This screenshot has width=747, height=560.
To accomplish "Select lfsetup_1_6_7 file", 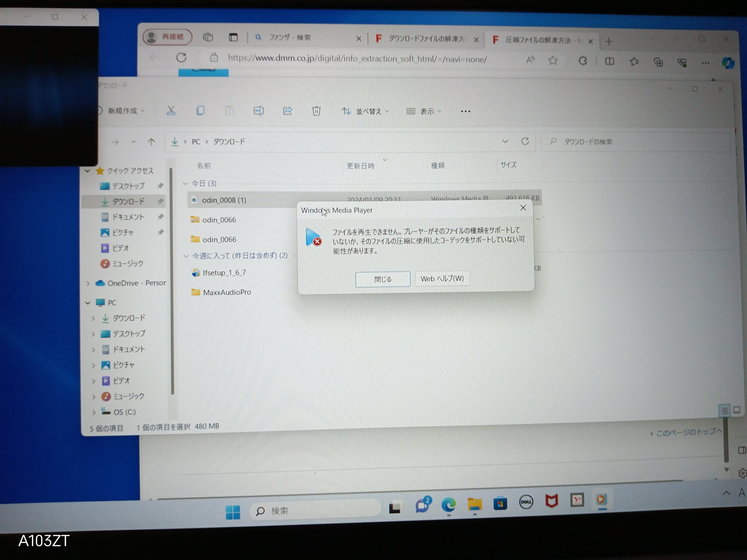I will [224, 273].
